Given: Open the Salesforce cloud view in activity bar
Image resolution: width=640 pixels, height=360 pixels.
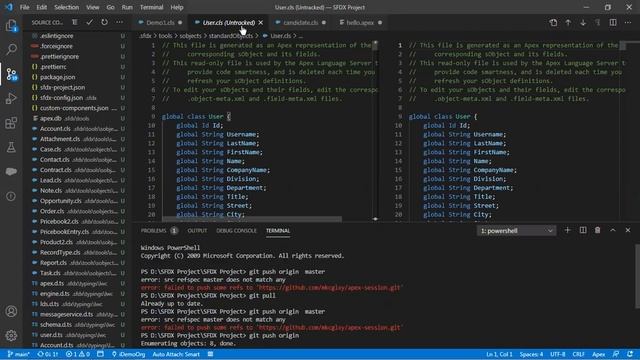Looking at the screenshot, I should (x=11, y=171).
